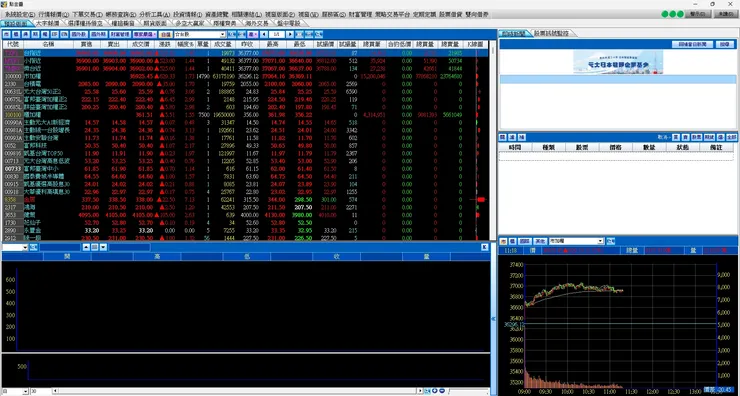The height and width of the screenshot is (396, 740).
Task: Click last icon in quote toolbar
Action: (x=319, y=34)
